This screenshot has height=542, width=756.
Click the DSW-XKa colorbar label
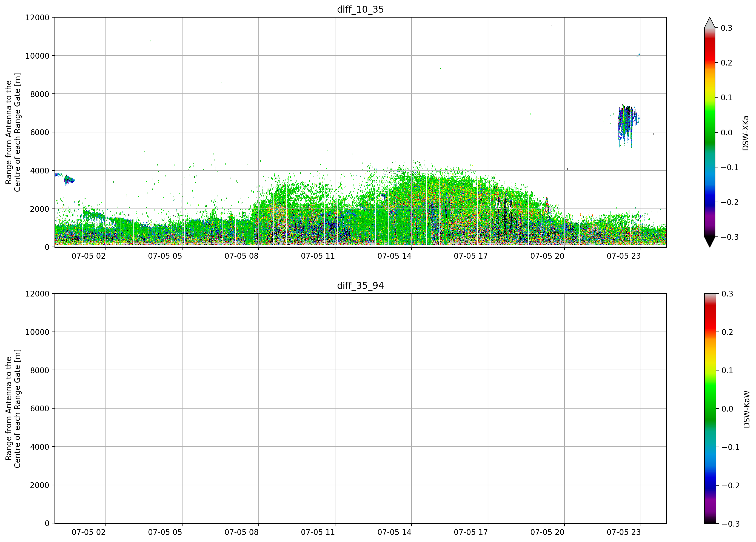point(745,133)
